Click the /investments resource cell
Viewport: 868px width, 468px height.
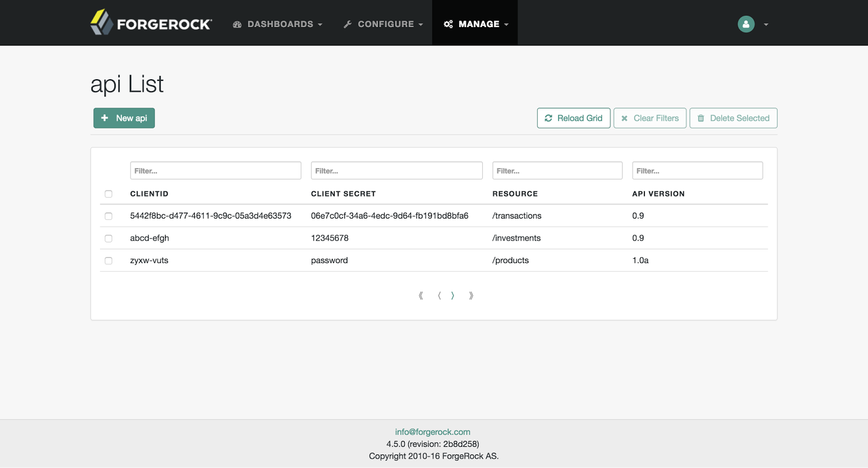pyautogui.click(x=516, y=238)
